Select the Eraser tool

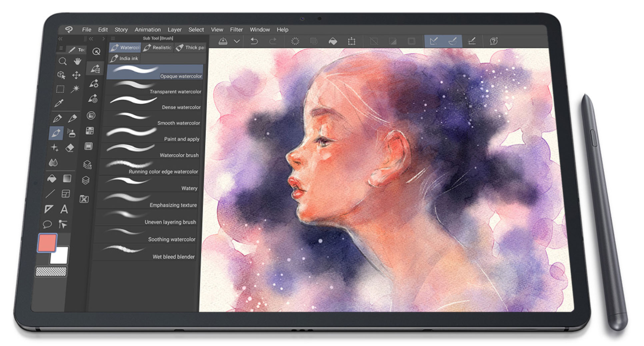pos(70,148)
